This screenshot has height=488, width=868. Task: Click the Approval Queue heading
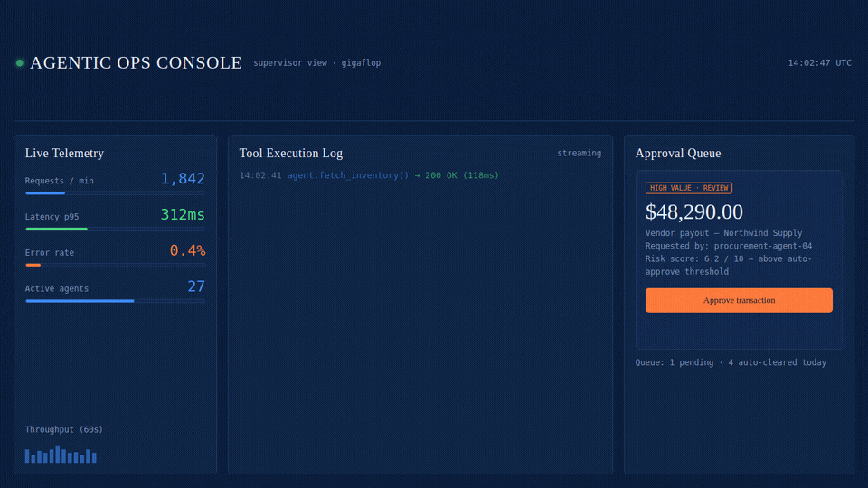(677, 154)
